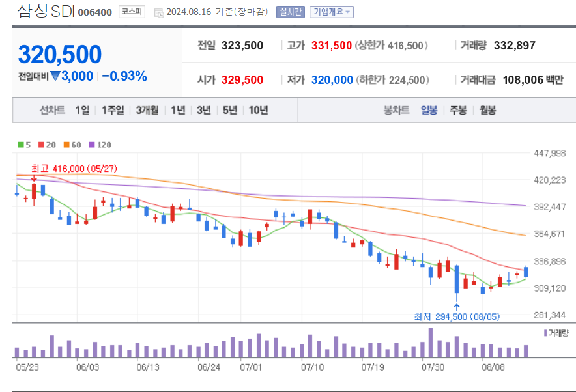Image resolution: width=576 pixels, height=392 pixels.
Task: Click the 고가 value 331,500
Action: [x=332, y=46]
